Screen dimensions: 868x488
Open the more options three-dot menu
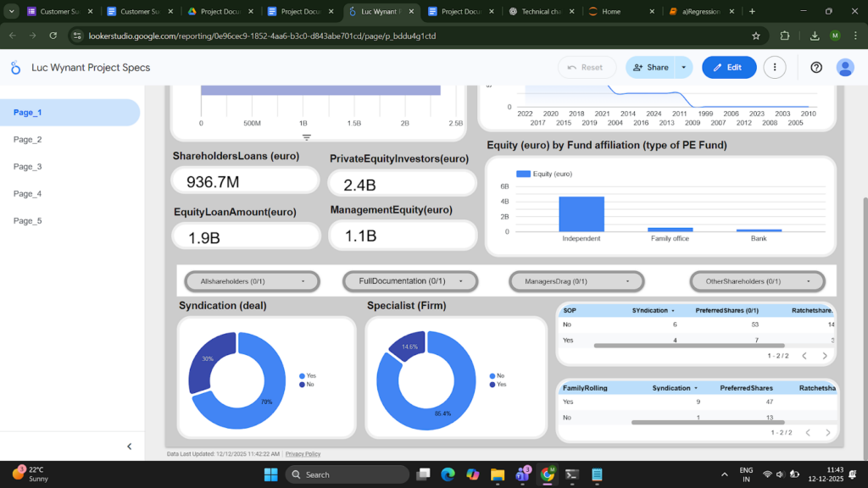pyautogui.click(x=774, y=68)
